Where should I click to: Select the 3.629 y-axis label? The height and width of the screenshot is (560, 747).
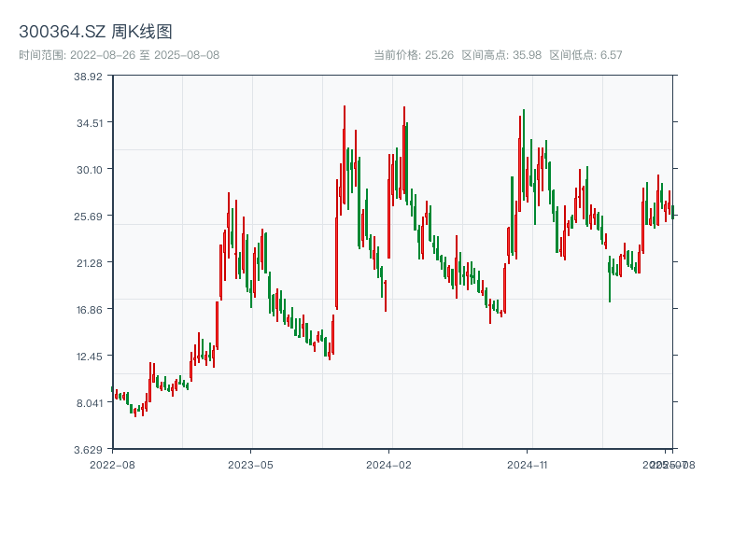88,450
